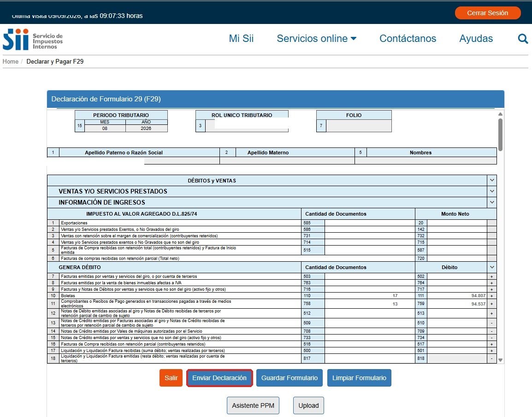The height and width of the screenshot is (417, 532).
Task: Click the form scrollbar up arrow
Action: point(500,114)
